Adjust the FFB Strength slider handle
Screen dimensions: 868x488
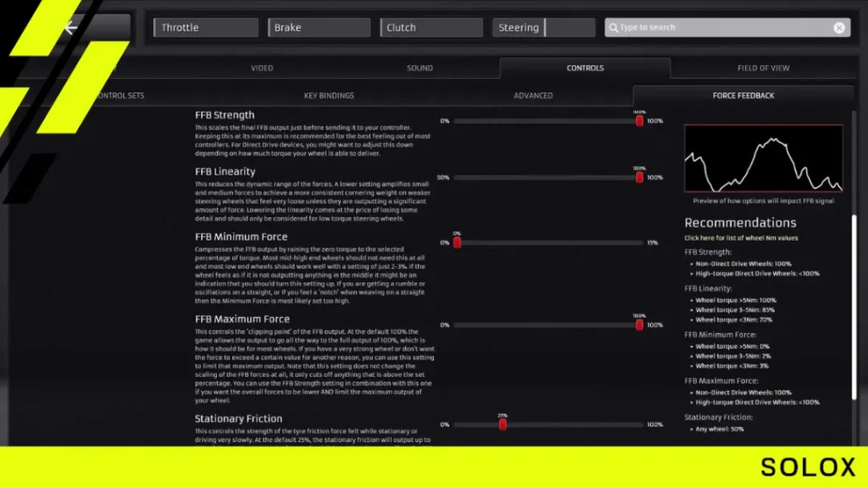pyautogui.click(x=639, y=120)
